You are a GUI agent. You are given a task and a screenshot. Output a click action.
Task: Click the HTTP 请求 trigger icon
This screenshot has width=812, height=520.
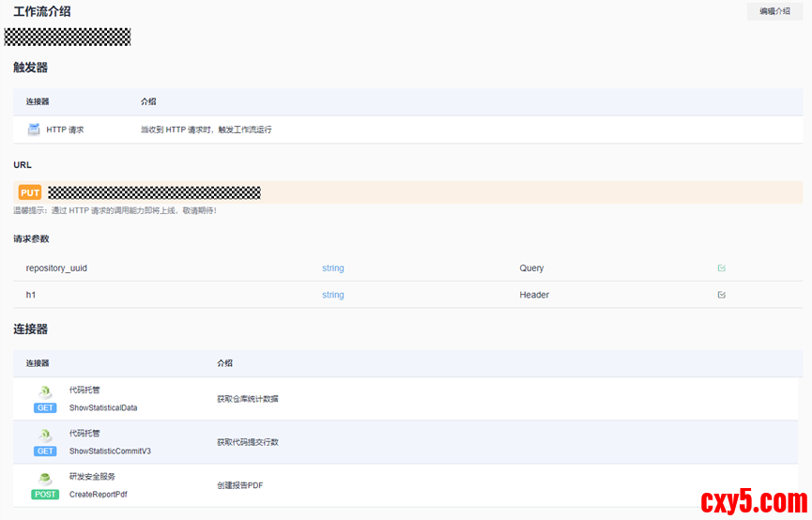pos(34,130)
